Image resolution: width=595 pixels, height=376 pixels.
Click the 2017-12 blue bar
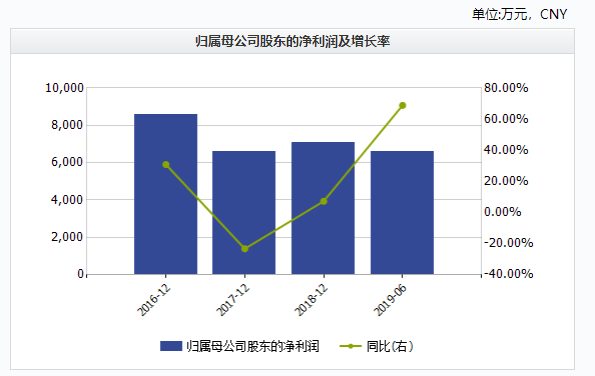click(244, 212)
